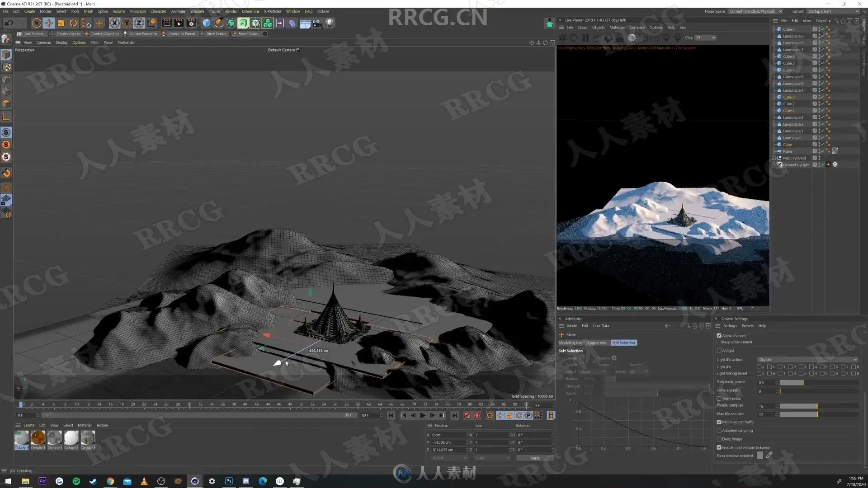Click the Cube primitive icon

tap(207, 23)
